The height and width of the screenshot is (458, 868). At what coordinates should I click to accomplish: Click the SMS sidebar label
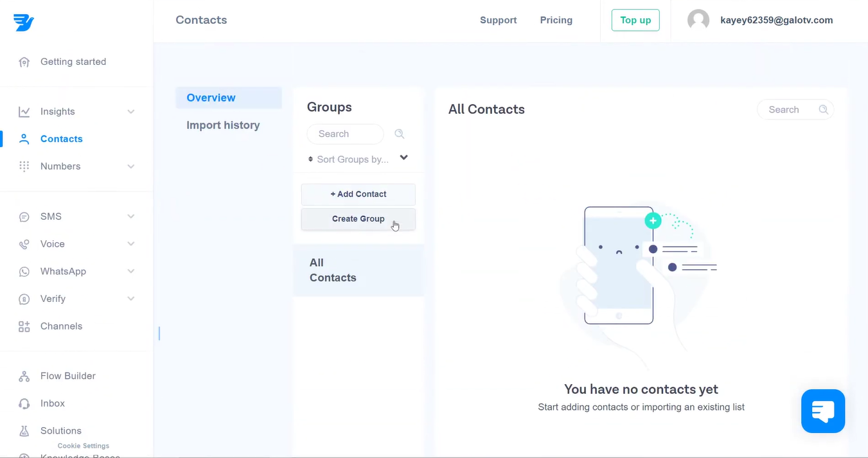tap(51, 216)
